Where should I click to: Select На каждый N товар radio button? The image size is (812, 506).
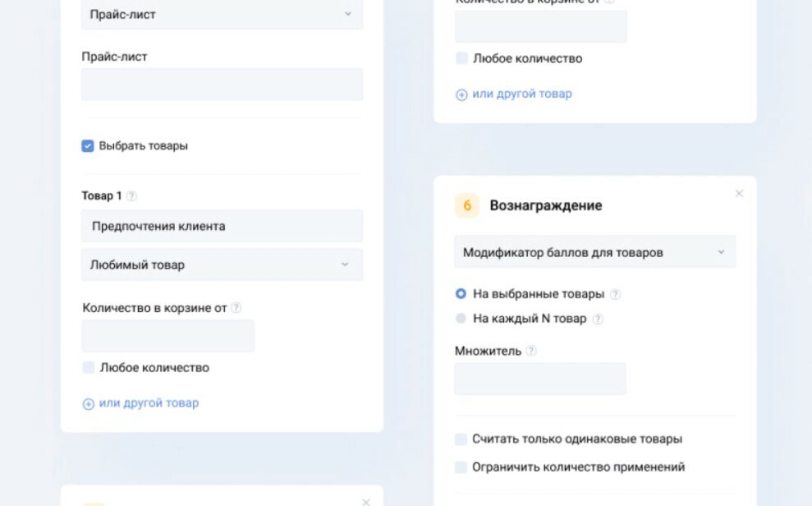pos(461,319)
